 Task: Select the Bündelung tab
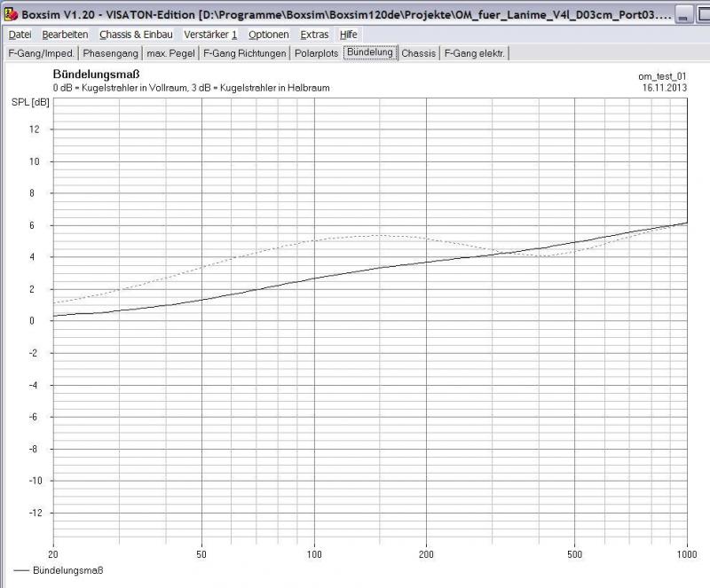click(x=370, y=52)
